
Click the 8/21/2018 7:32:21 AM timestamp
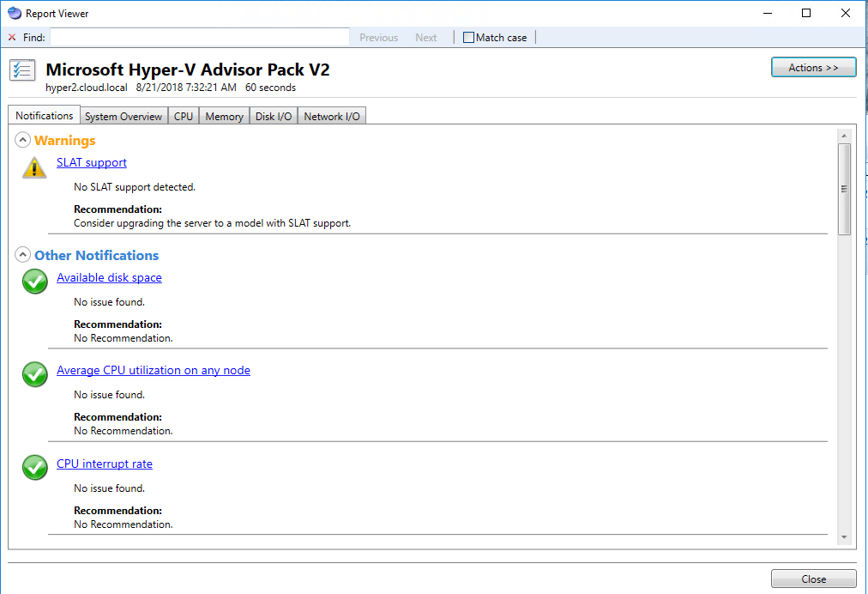(x=186, y=88)
